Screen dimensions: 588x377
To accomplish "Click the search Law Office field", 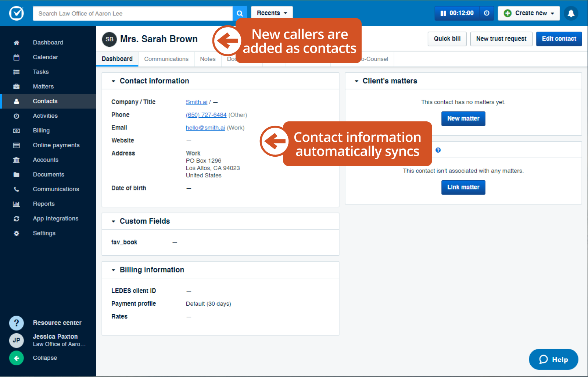I will tap(132, 13).
